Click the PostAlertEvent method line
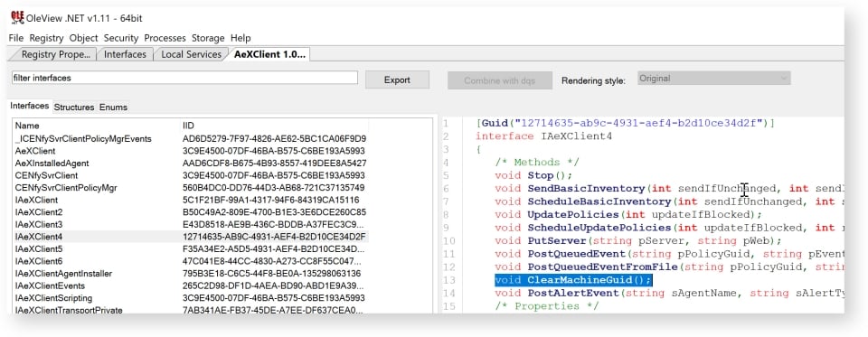The width and height of the screenshot is (868, 337). pyautogui.click(x=669, y=294)
